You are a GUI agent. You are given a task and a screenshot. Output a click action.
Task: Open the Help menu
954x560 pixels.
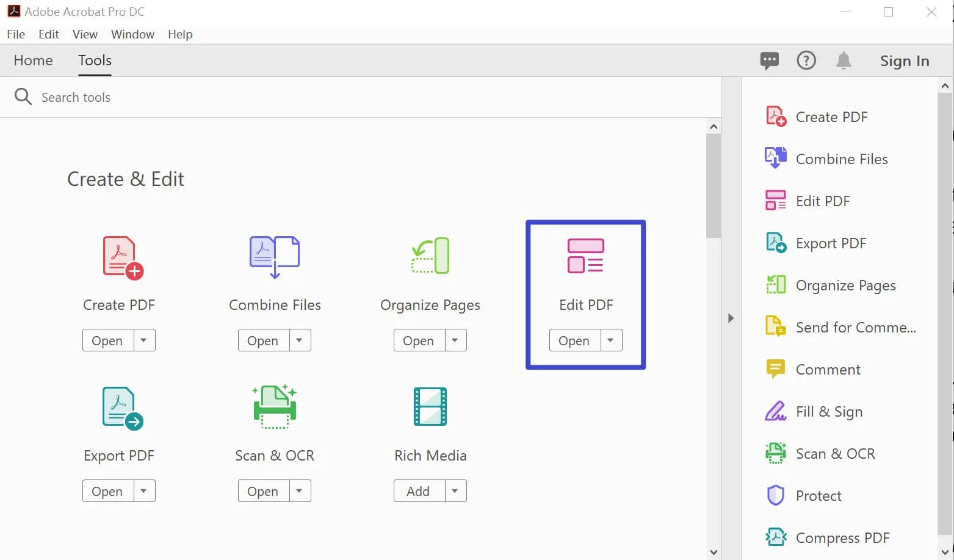(180, 34)
